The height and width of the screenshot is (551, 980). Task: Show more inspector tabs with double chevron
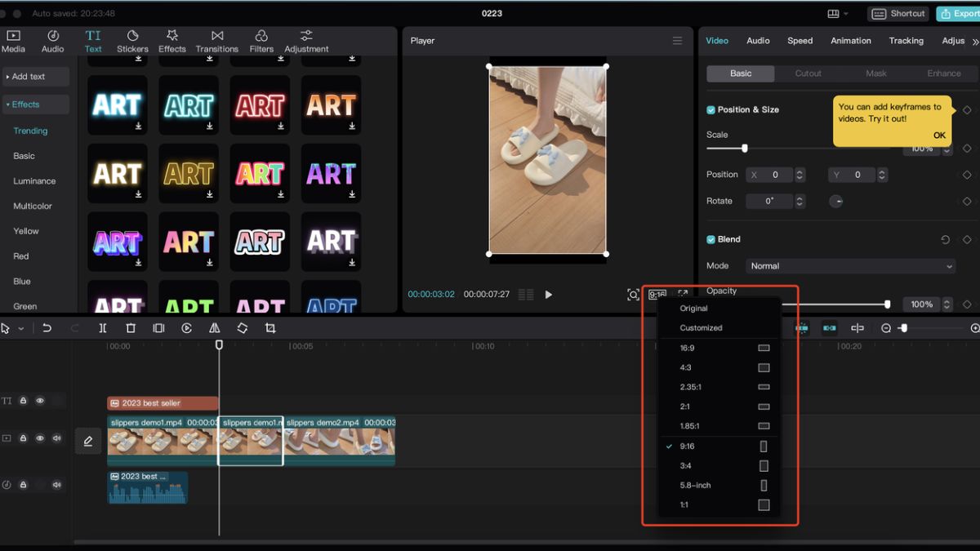coord(974,41)
